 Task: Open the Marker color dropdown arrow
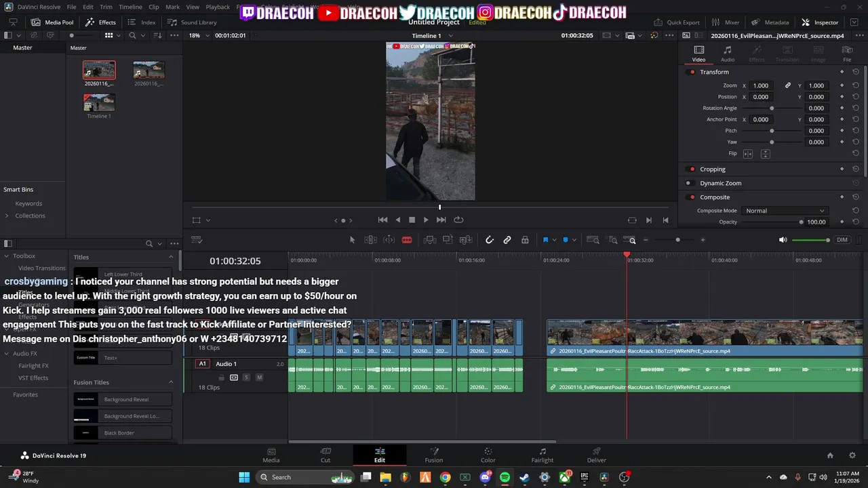pyautogui.click(x=574, y=240)
